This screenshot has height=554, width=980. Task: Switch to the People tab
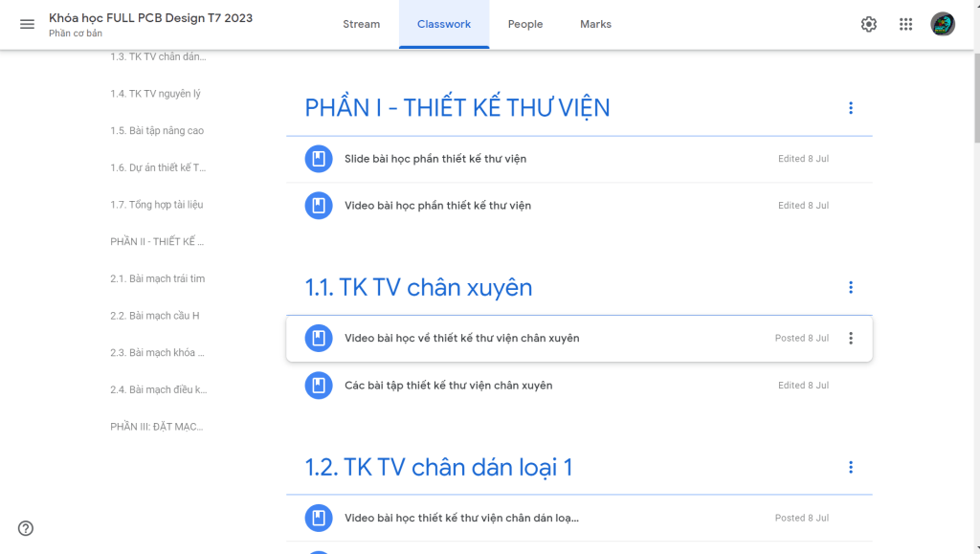pyautogui.click(x=525, y=24)
